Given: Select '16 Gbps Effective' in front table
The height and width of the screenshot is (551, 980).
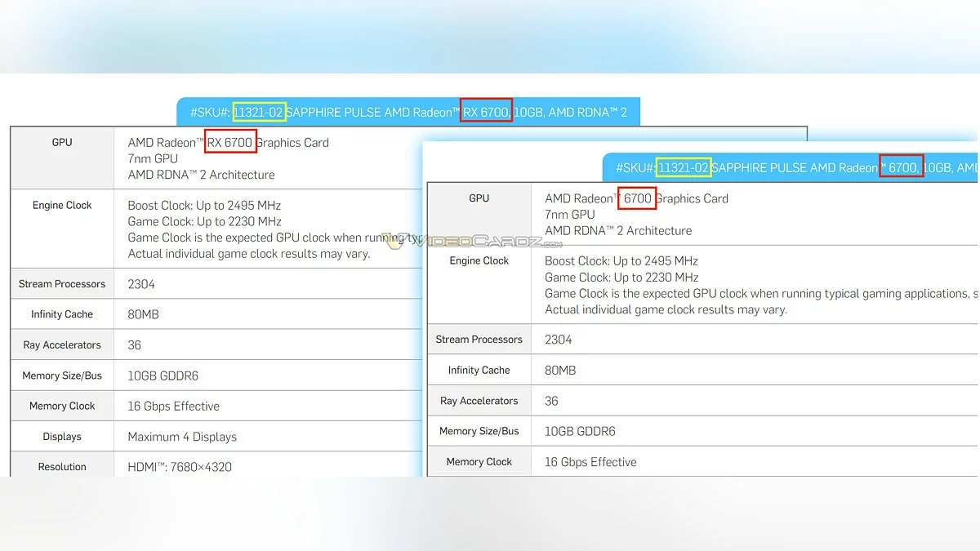Looking at the screenshot, I should [x=590, y=462].
